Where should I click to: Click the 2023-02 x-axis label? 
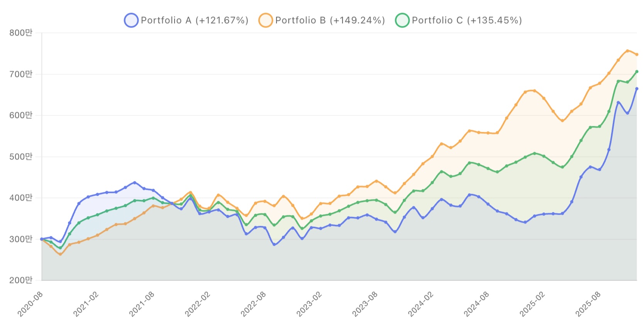click(x=309, y=304)
